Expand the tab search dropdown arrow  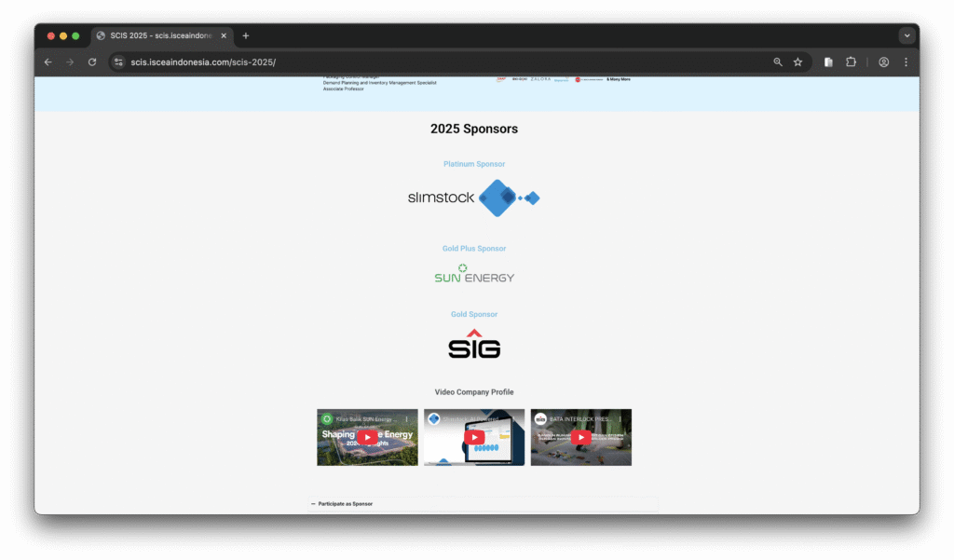(x=906, y=35)
